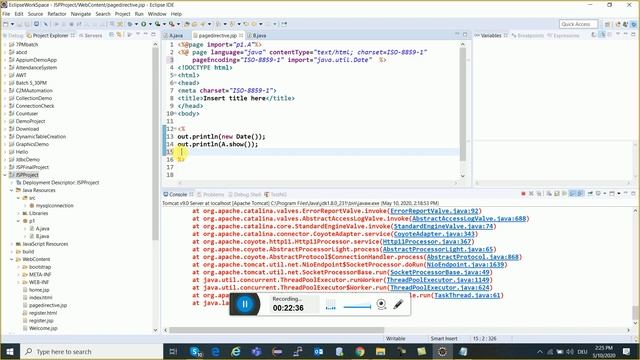The height and width of the screenshot is (360, 640).
Task: Click recorder volume slider
Action: pyautogui.click(x=357, y=307)
